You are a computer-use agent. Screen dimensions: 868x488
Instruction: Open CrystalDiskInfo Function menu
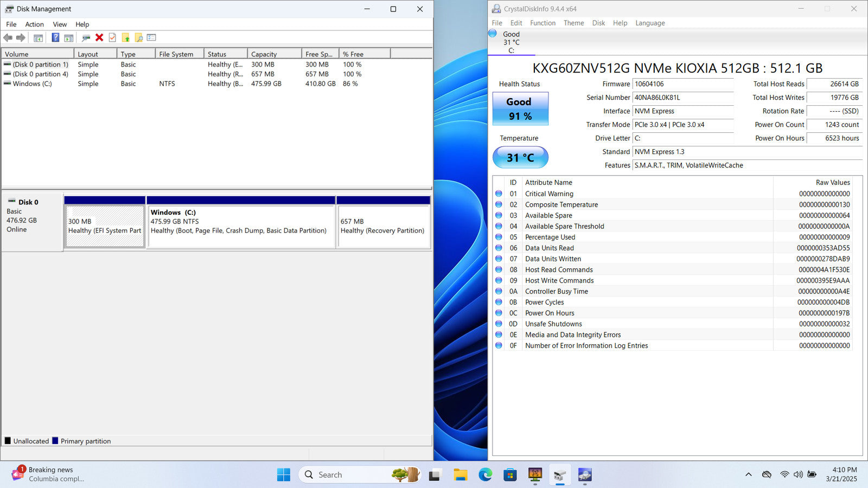click(542, 23)
